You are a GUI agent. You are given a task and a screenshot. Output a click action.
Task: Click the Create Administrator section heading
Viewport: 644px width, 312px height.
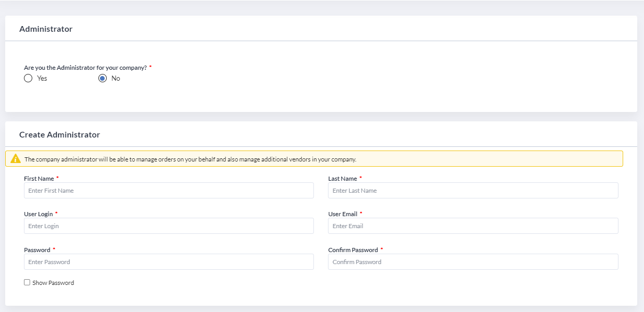[x=59, y=134]
